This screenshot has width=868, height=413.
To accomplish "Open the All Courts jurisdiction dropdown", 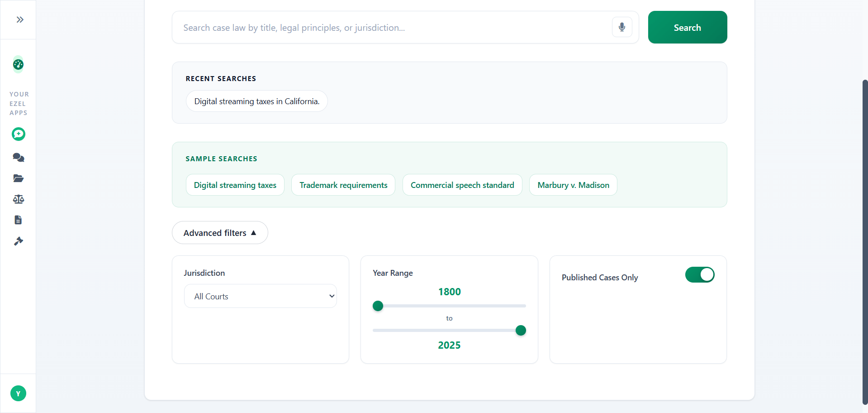I will click(x=260, y=296).
